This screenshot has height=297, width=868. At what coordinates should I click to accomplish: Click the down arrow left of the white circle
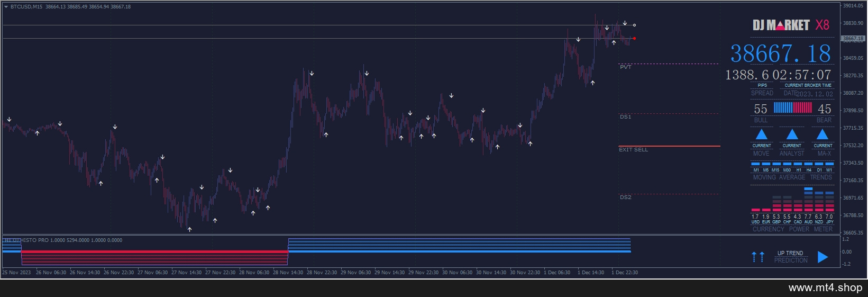click(x=625, y=23)
